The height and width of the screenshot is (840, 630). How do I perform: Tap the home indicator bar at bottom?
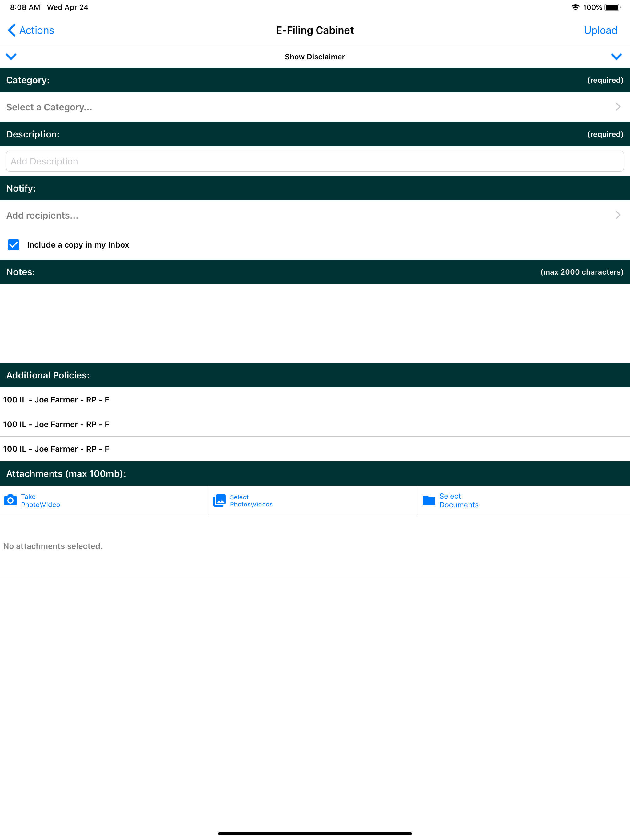tap(315, 834)
